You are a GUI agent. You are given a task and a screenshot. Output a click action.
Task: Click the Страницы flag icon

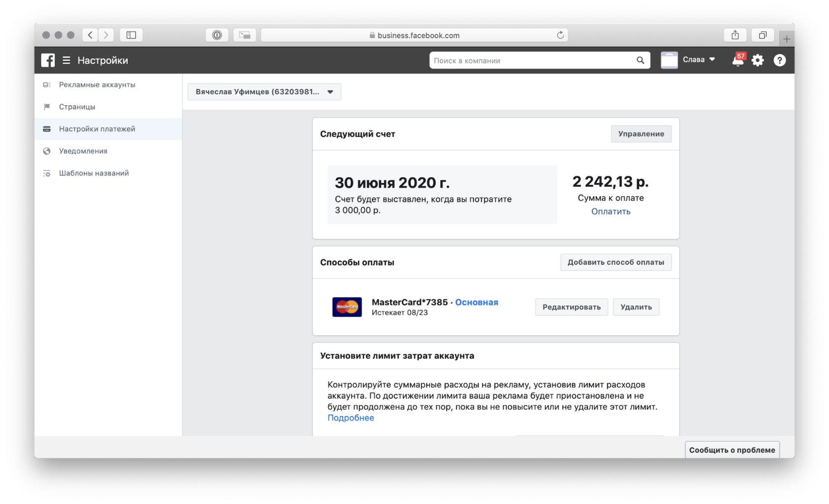coord(47,107)
